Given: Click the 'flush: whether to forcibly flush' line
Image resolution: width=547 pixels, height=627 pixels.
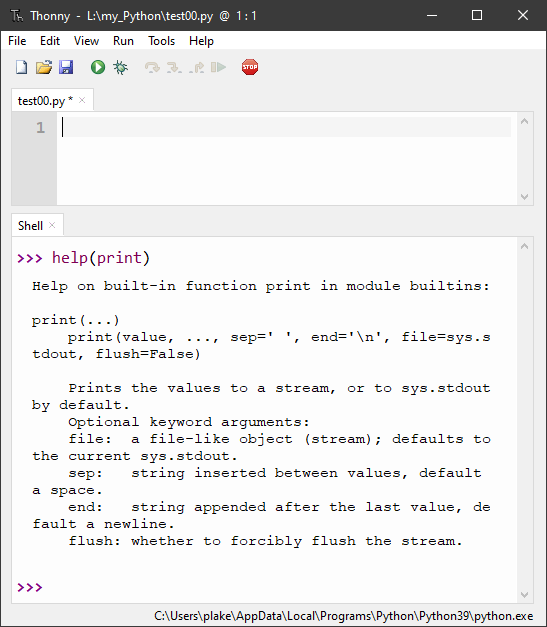Looking at the screenshot, I should tap(265, 541).
